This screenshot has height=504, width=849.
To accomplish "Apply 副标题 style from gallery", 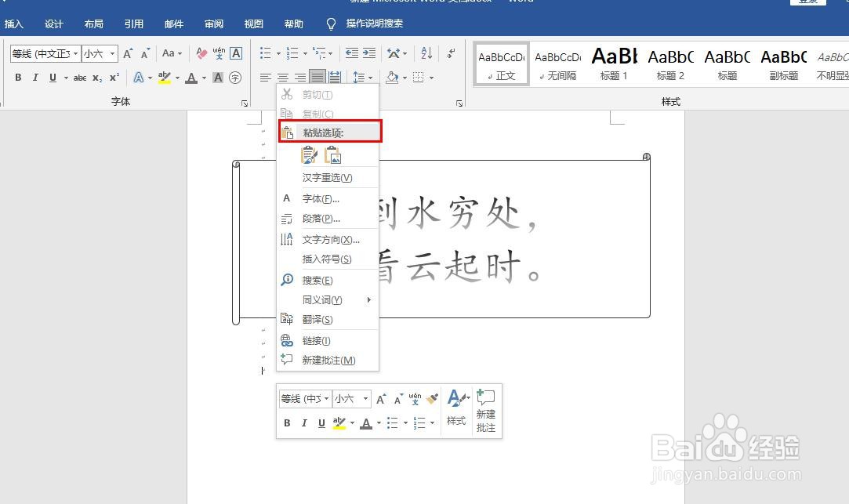I will 783,63.
